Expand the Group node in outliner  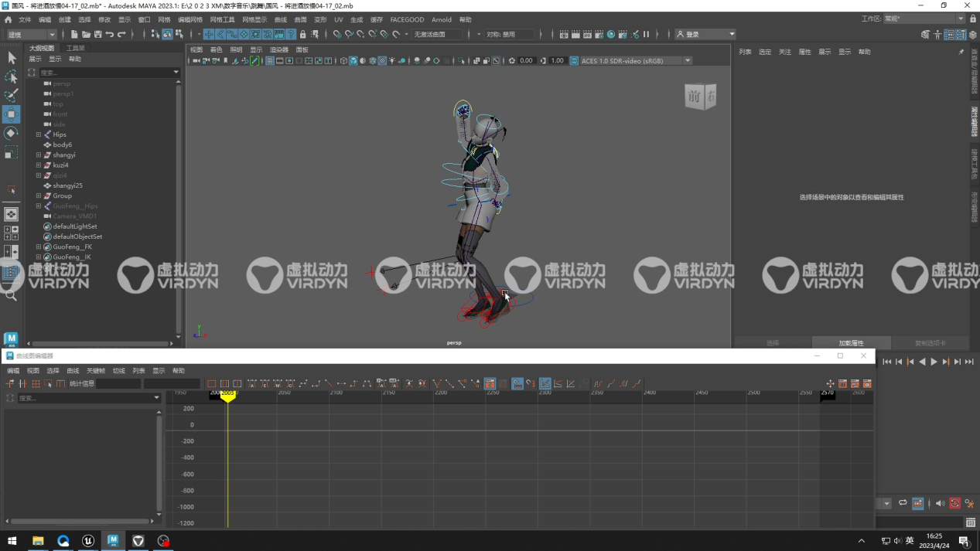(39, 196)
